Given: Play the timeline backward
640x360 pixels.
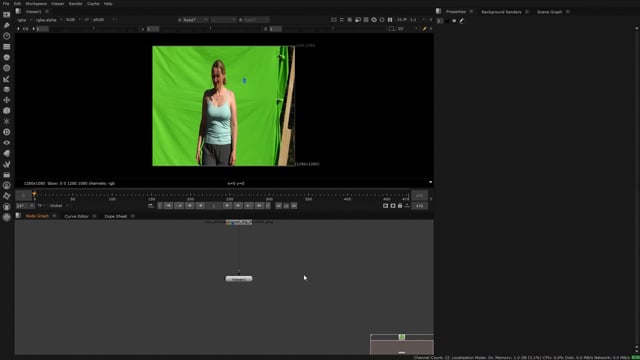Looking at the screenshot, I should (x=200, y=206).
